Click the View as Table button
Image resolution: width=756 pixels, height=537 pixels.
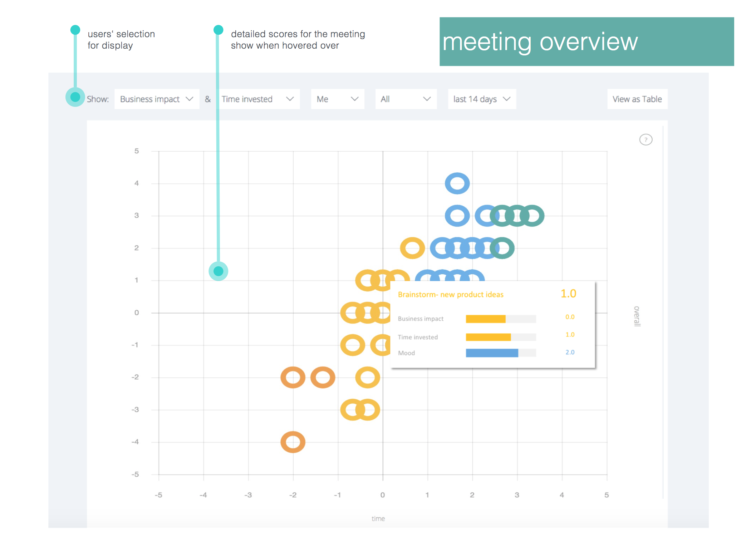click(x=637, y=99)
